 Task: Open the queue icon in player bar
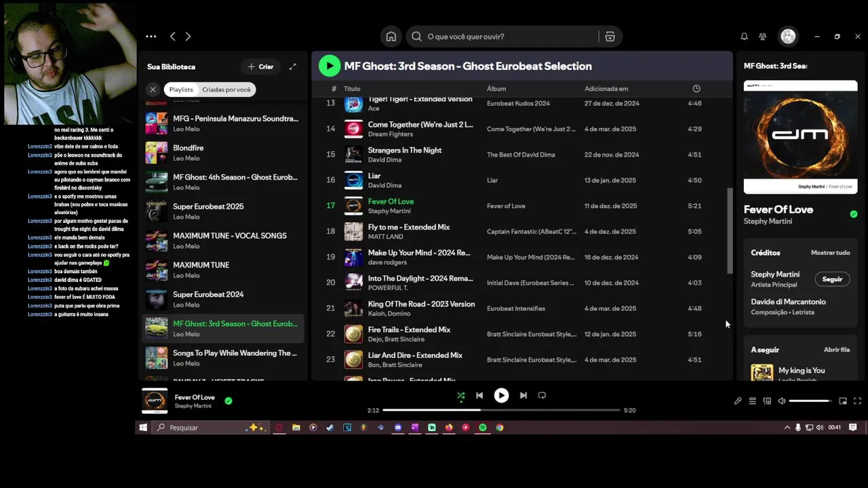(752, 401)
